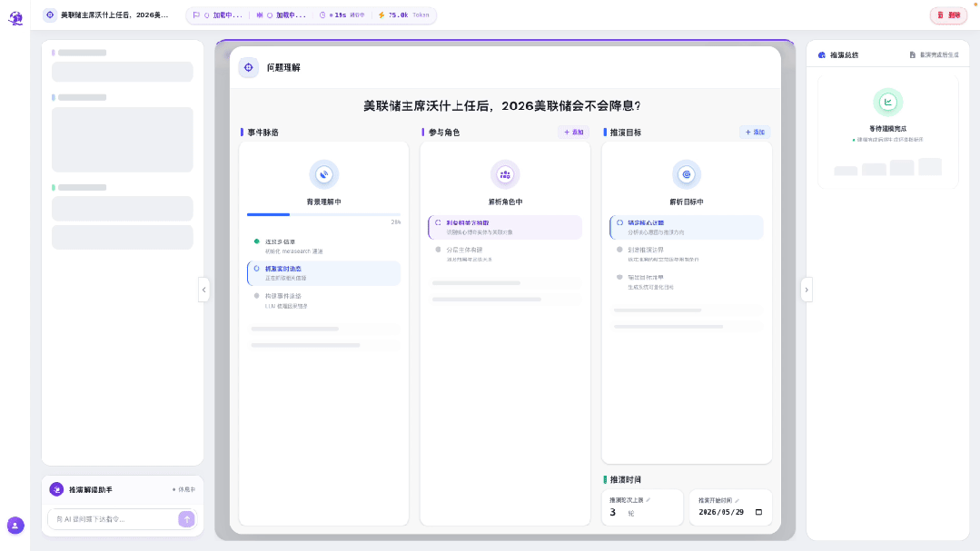Click the 推演时间 section header

click(x=625, y=480)
